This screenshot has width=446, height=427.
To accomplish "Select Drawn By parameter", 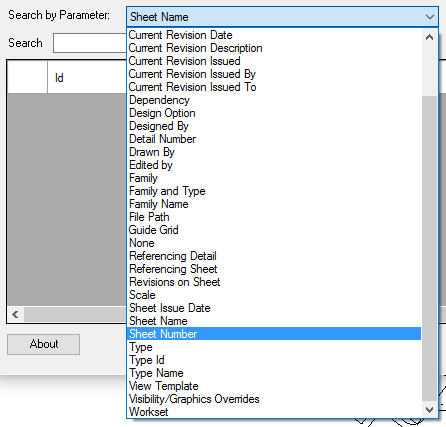I will point(274,152).
